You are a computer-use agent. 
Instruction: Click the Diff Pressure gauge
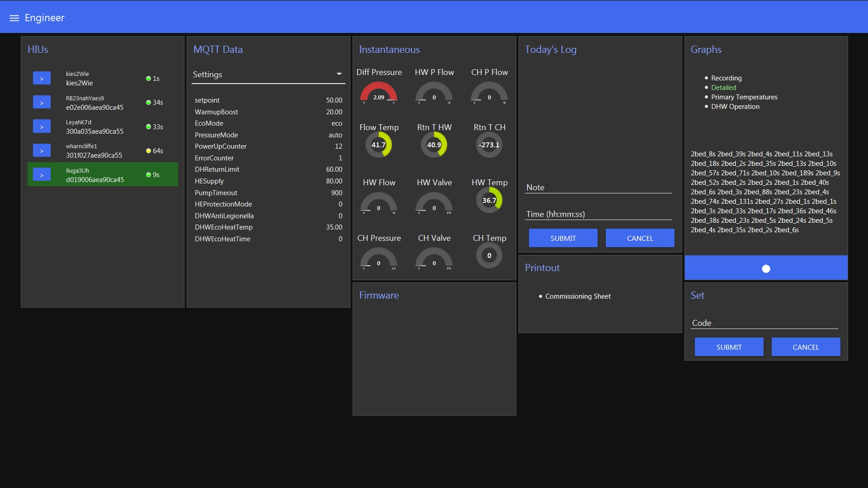(379, 93)
